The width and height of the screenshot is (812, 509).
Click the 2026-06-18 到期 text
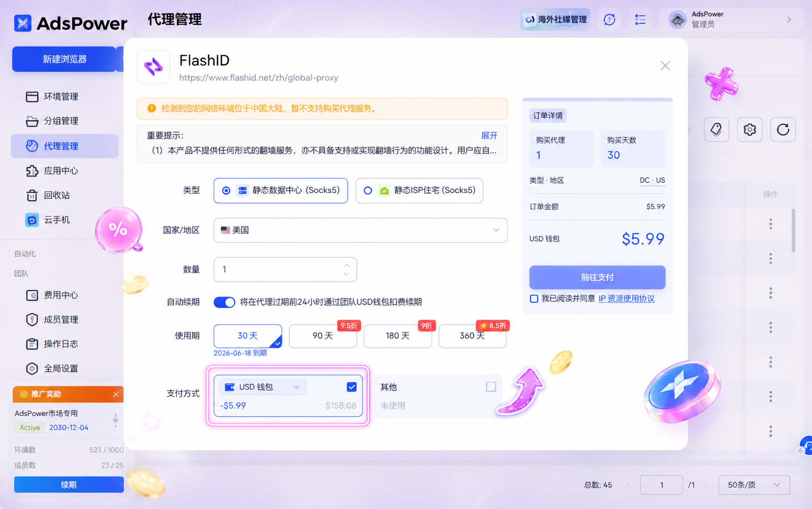[x=240, y=353]
